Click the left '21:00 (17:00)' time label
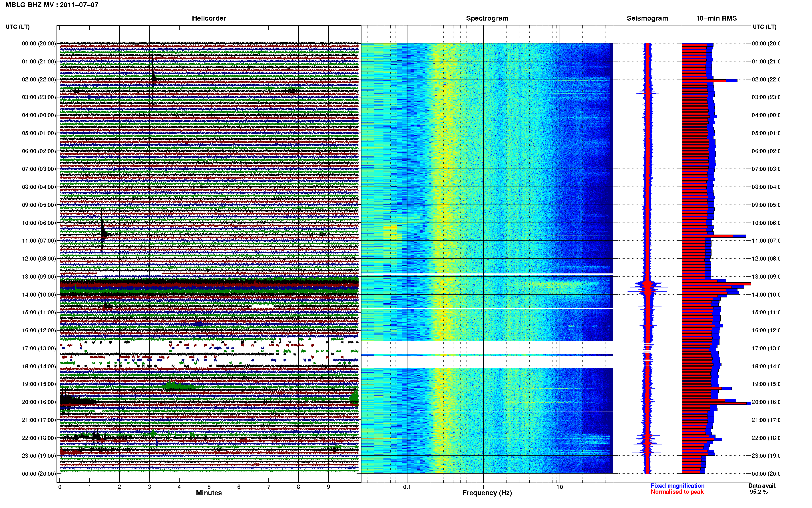This screenshot has height=508, width=812. coord(39,420)
